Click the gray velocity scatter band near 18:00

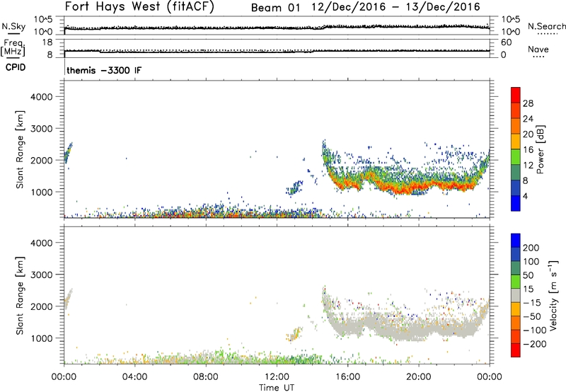tap(383, 328)
